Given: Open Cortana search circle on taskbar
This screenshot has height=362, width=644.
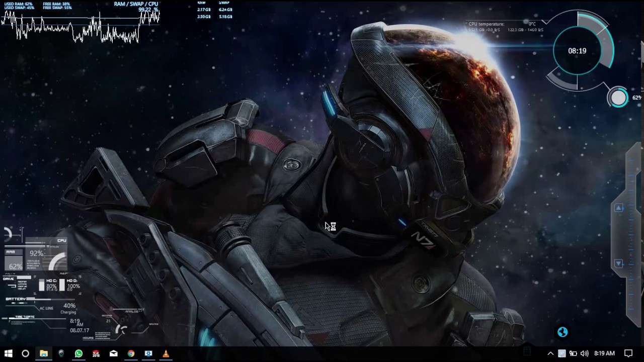Looking at the screenshot, I should (x=25, y=353).
